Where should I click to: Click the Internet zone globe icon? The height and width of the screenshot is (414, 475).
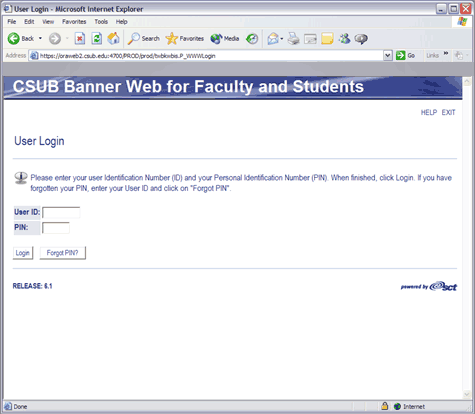pyautogui.click(x=397, y=406)
